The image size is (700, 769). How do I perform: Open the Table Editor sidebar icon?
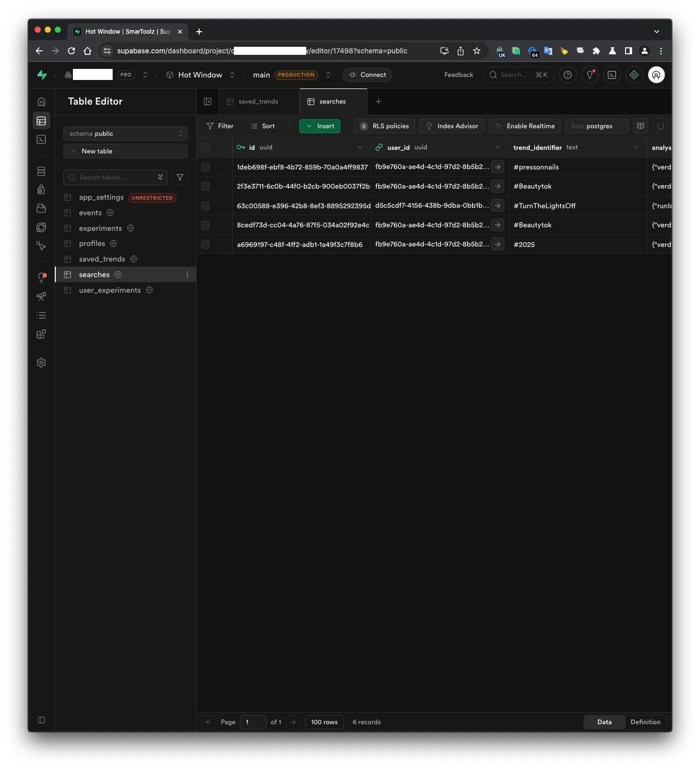[x=41, y=121]
